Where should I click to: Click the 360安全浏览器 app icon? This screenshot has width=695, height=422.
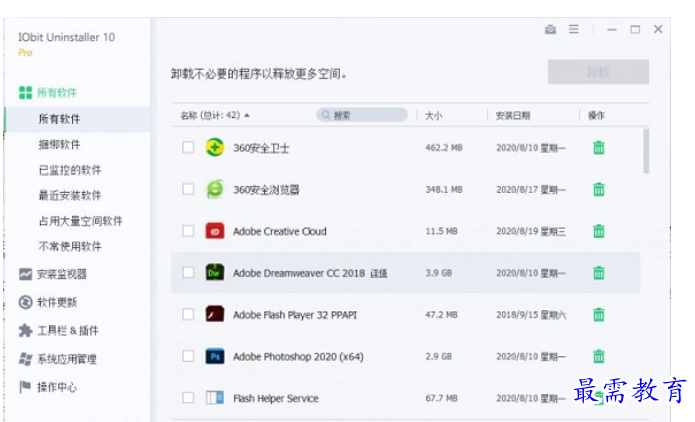[x=215, y=189]
